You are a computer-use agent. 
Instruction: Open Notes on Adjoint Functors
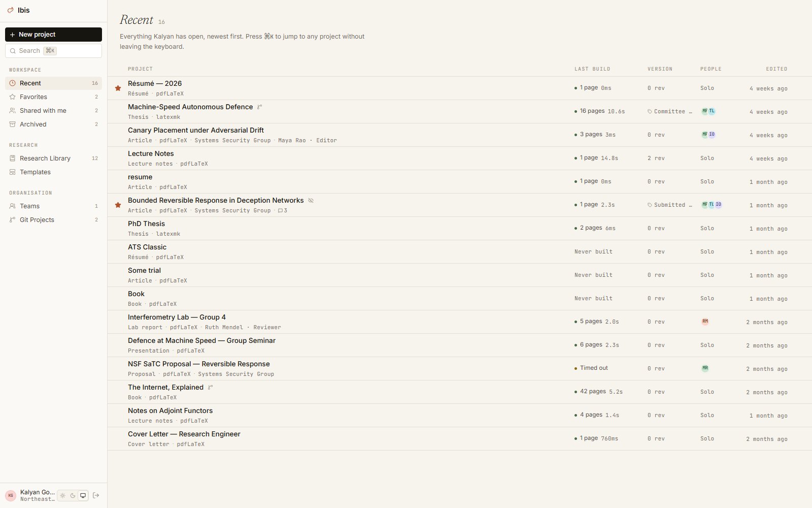click(x=170, y=411)
